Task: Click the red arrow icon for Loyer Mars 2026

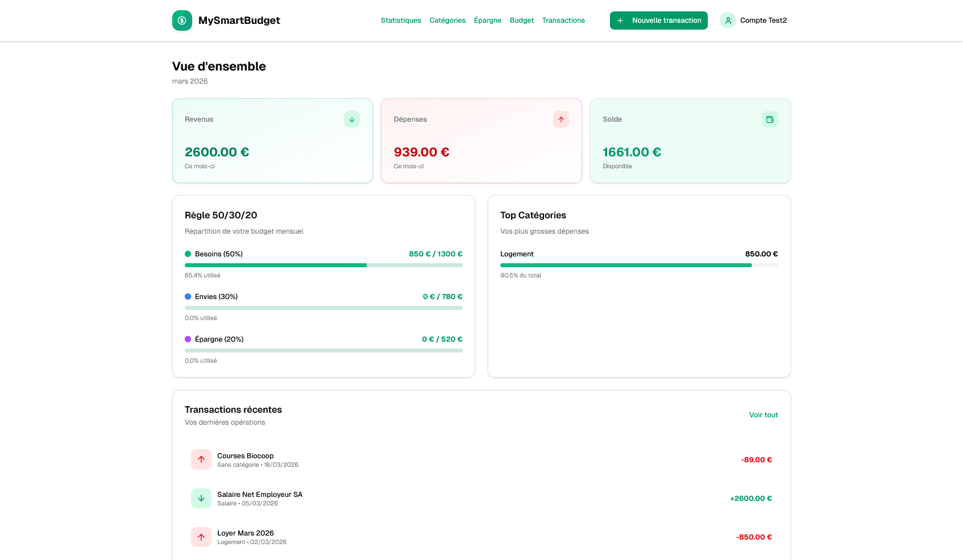Action: point(201,537)
